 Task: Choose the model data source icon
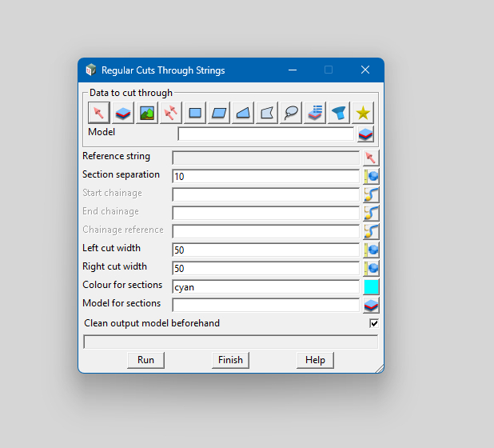(122, 113)
